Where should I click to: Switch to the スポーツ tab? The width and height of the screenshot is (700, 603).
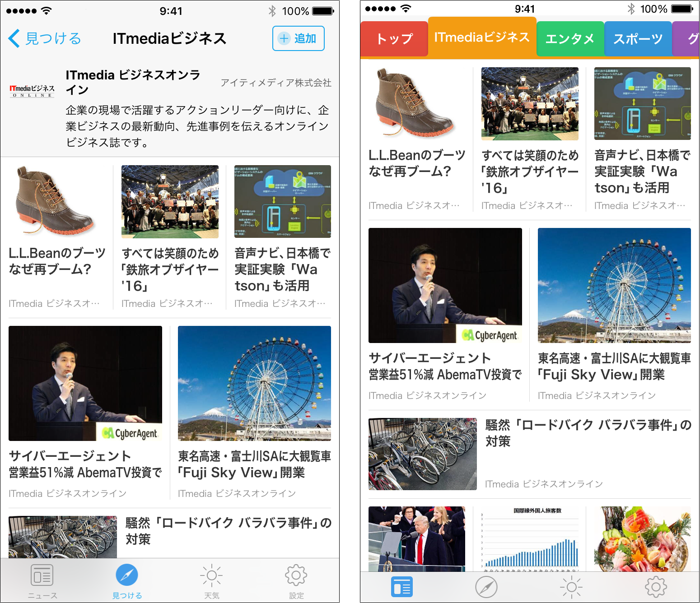[x=638, y=39]
